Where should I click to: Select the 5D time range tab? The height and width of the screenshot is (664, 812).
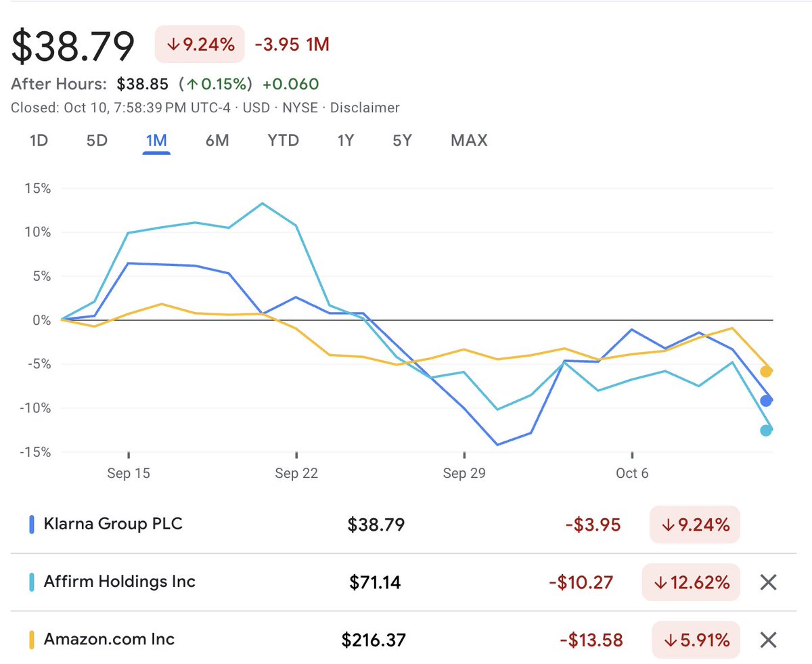(x=97, y=141)
